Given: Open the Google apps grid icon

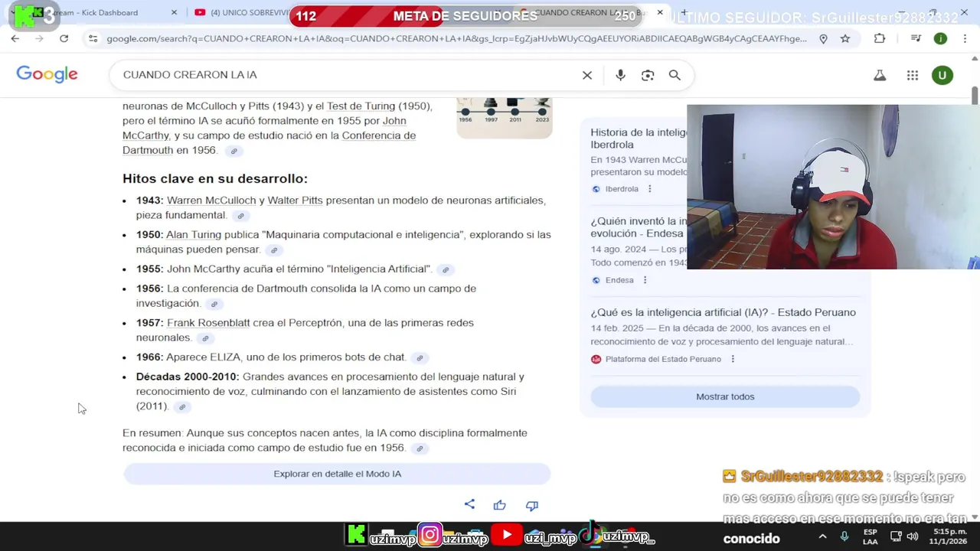Looking at the screenshot, I should tap(912, 75).
